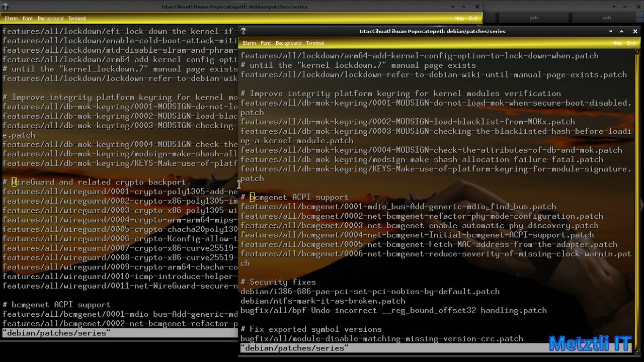Choose Exit in the back Eterm window
Image resolution: width=644 pixels, height=362 pixels.
473,19
